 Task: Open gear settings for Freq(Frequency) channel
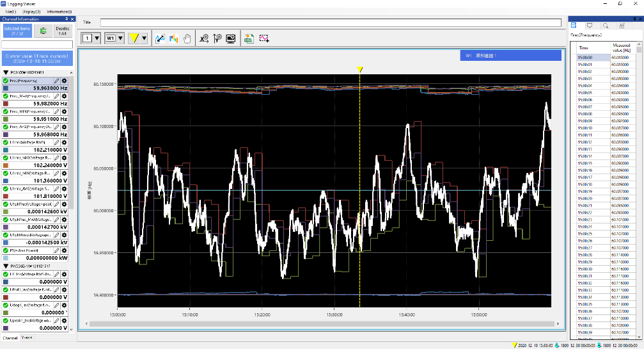pos(64,81)
